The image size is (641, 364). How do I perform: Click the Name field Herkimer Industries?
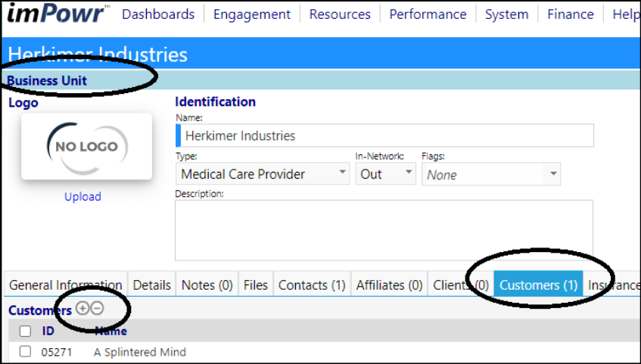(384, 135)
